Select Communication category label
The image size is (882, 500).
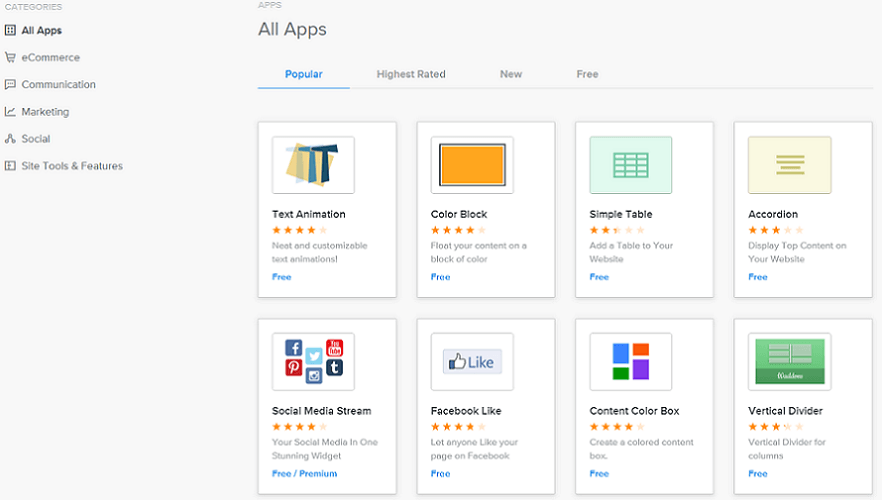tap(58, 84)
